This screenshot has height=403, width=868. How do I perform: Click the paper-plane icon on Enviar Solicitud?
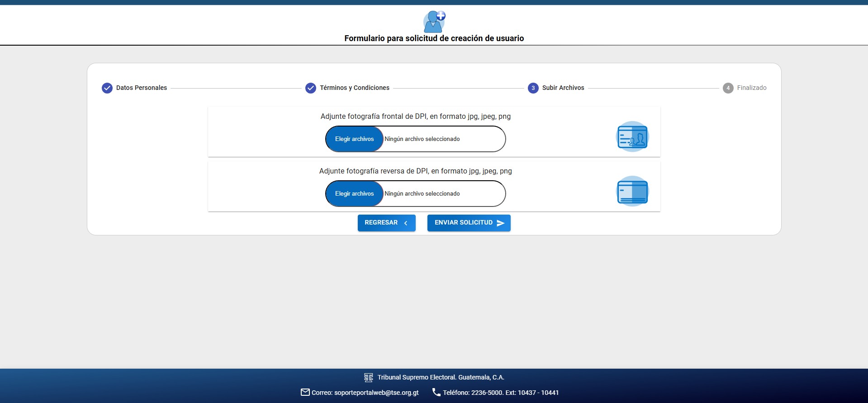pyautogui.click(x=501, y=223)
